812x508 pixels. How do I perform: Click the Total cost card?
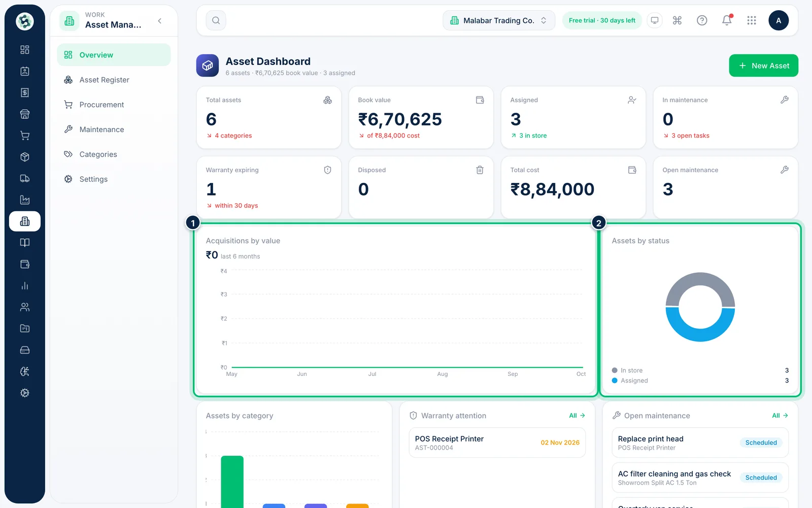click(x=573, y=187)
